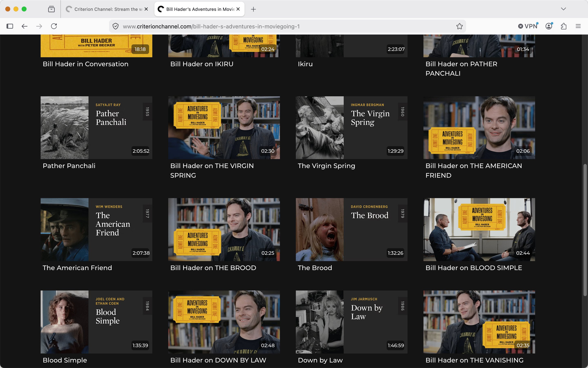Open a new browser tab
588x368 pixels.
253,9
